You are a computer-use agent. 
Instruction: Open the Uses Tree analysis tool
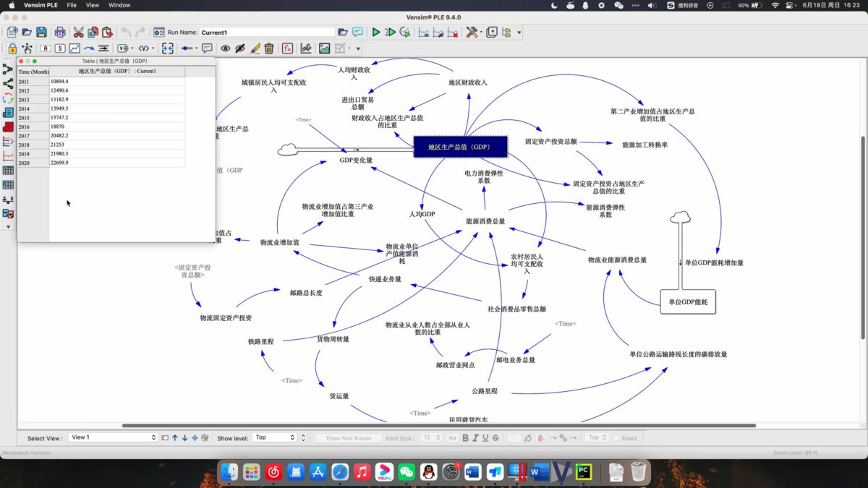8,84
